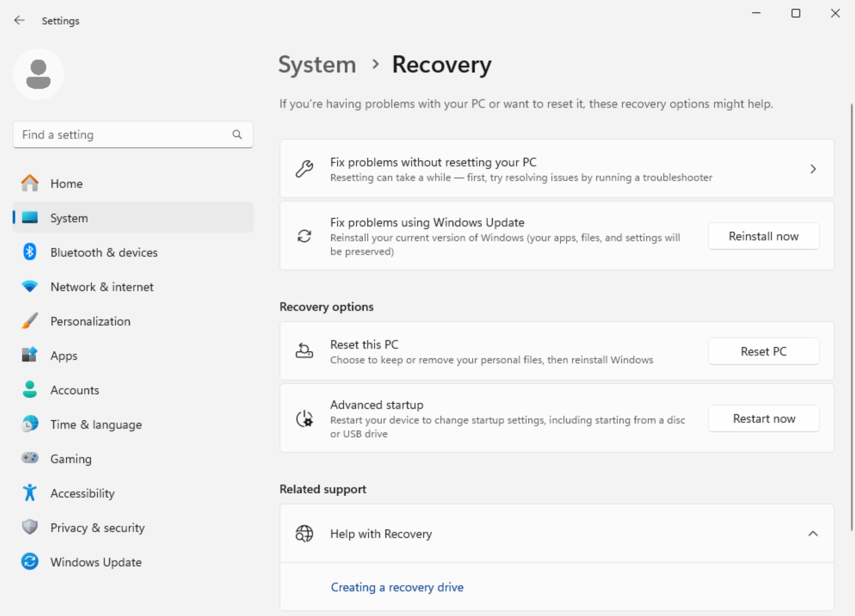Image resolution: width=855 pixels, height=616 pixels.
Task: Click the Network & internet Wi-Fi icon
Action: pyautogui.click(x=30, y=286)
